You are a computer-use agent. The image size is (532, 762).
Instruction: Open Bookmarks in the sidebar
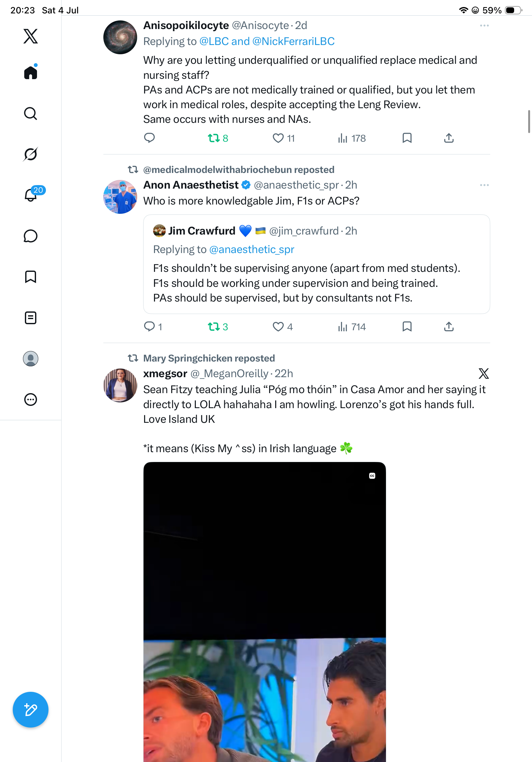pyautogui.click(x=31, y=277)
